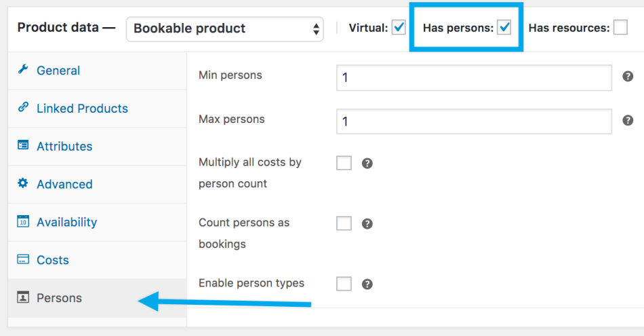Open the Bookable product type dropdown
Image resolution: width=644 pixels, height=336 pixels.
coord(224,29)
